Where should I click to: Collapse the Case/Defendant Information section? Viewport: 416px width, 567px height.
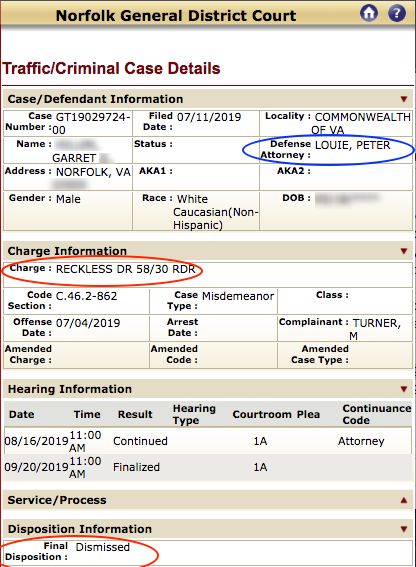[x=404, y=99]
